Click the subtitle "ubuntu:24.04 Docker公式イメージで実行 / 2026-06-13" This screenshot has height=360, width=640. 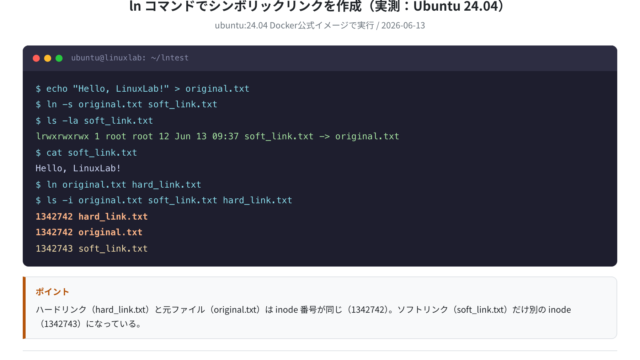(320, 25)
